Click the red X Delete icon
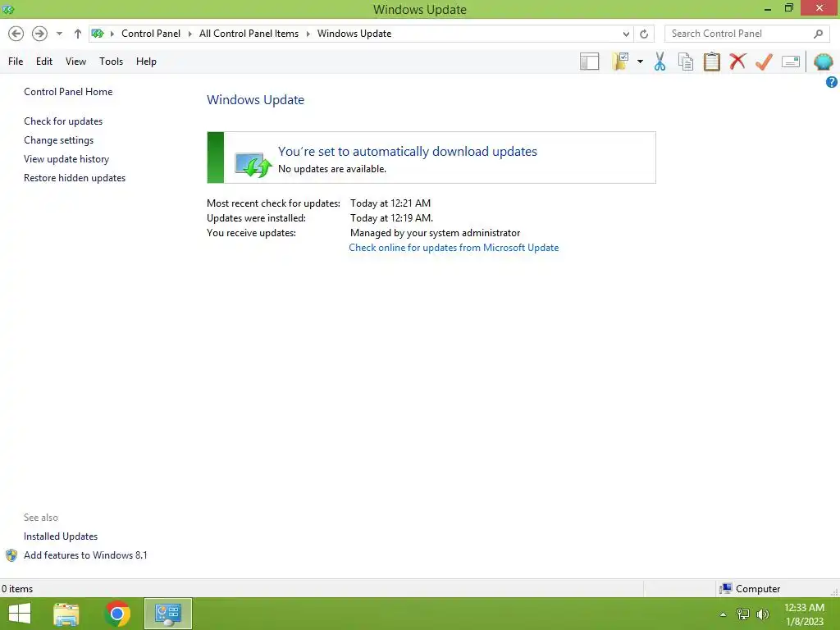The image size is (840, 630). [x=737, y=61]
